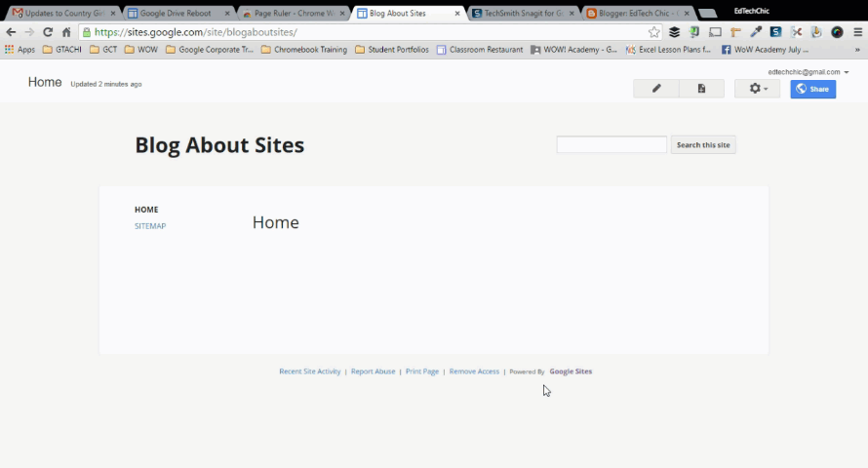Open WoW Academy July Facebook bookmark
This screenshot has width=868, height=468.
click(x=765, y=49)
